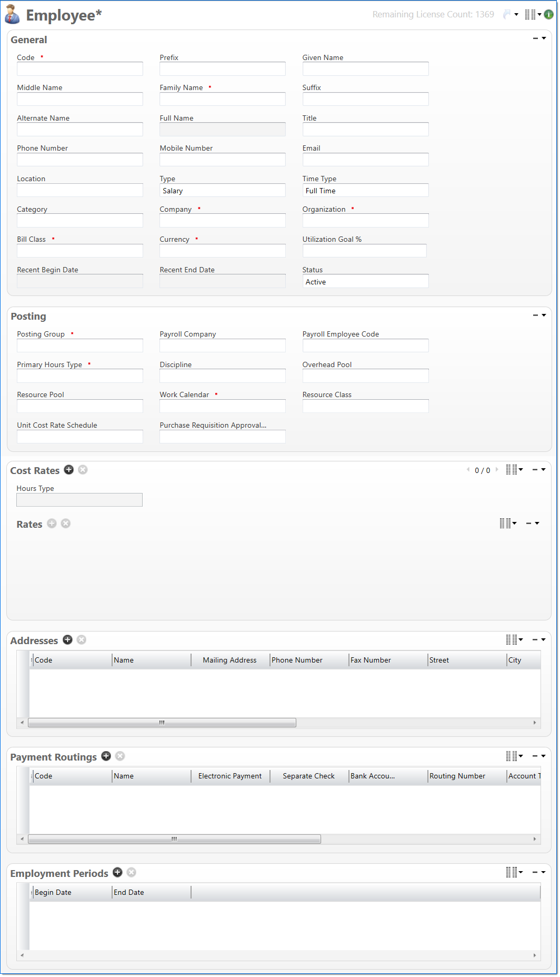Open the Employment Periods column layout icon
Viewport: 560px width, 977px height.
tap(512, 872)
